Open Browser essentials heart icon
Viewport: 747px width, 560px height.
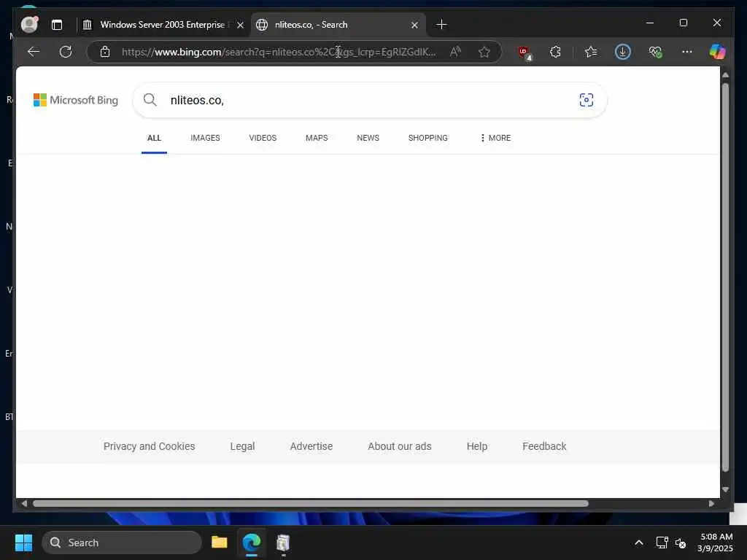click(656, 52)
